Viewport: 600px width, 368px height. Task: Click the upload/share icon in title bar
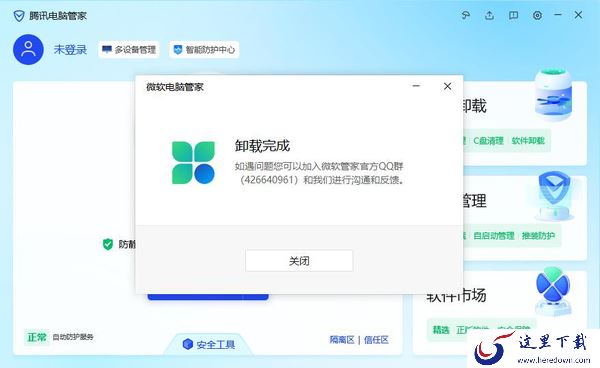click(x=489, y=15)
